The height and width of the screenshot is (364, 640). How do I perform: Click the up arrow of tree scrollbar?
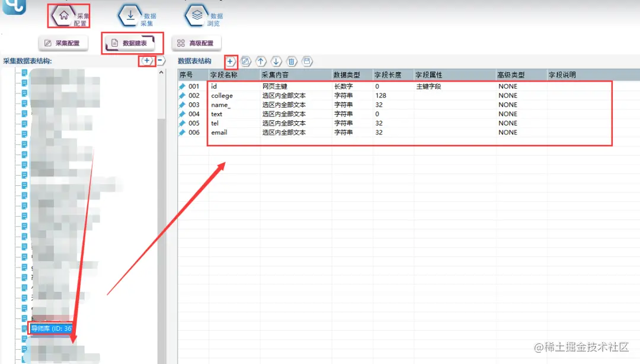161,73
